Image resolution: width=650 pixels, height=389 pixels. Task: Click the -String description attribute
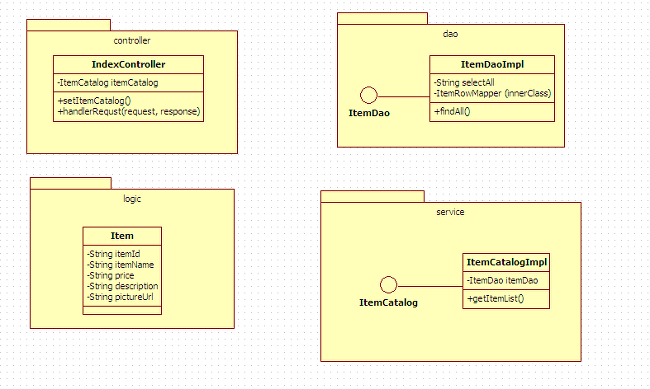coord(122,286)
